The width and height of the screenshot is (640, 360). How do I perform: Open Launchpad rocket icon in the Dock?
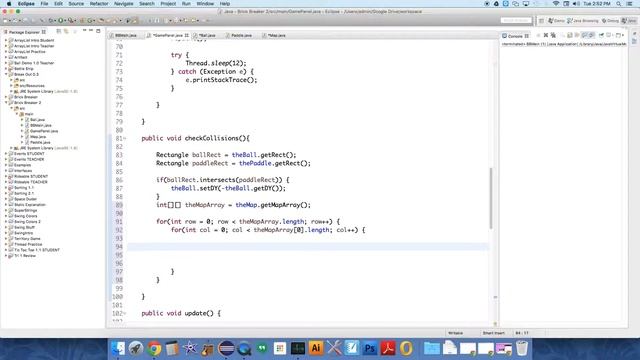(136, 349)
